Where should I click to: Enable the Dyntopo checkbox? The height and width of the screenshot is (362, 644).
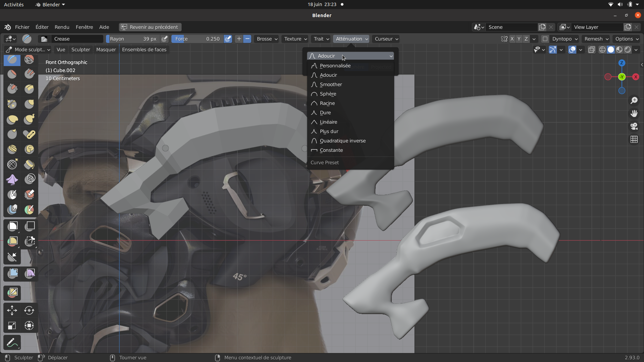tap(545, 39)
